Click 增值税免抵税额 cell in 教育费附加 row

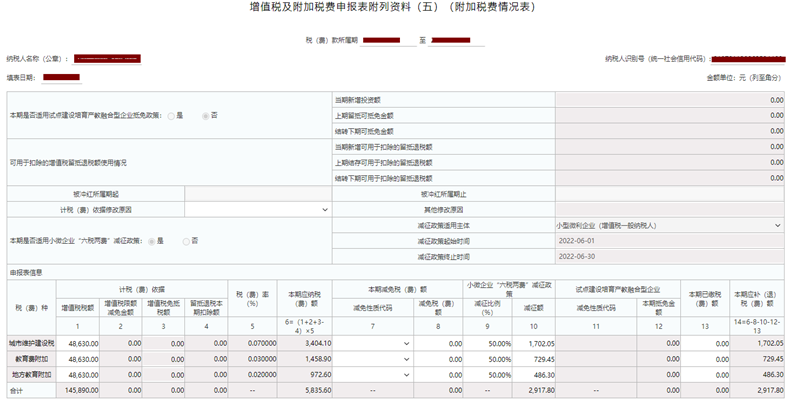[x=164, y=360]
